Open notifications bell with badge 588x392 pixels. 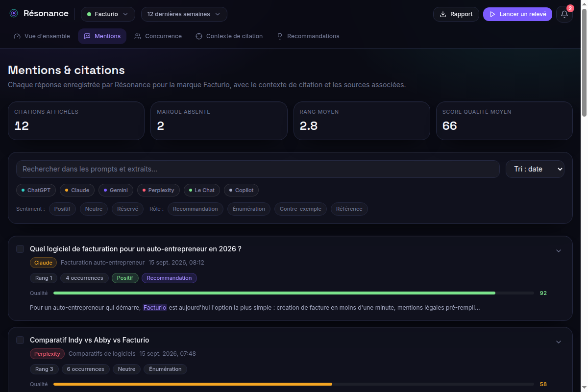[x=564, y=14]
